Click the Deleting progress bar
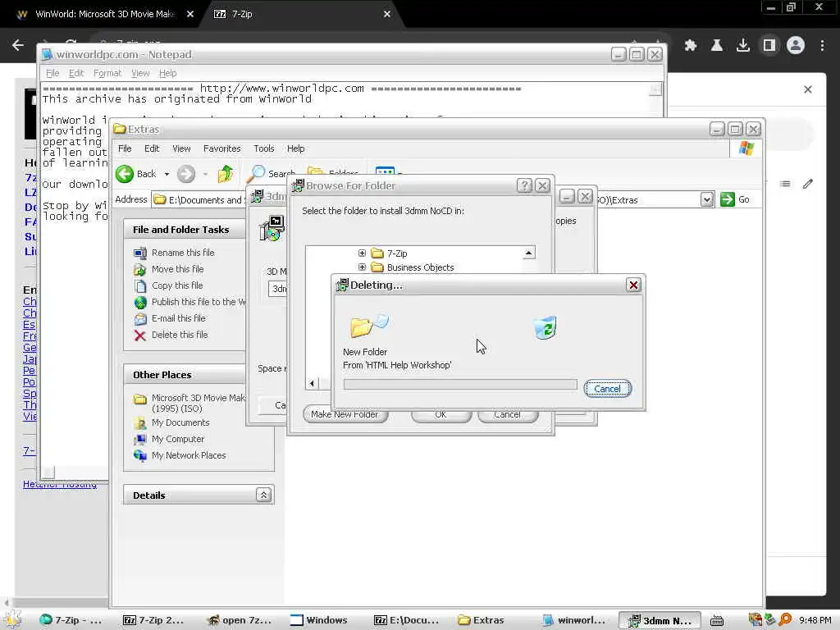Viewport: 840px width, 630px height. pyautogui.click(x=460, y=384)
